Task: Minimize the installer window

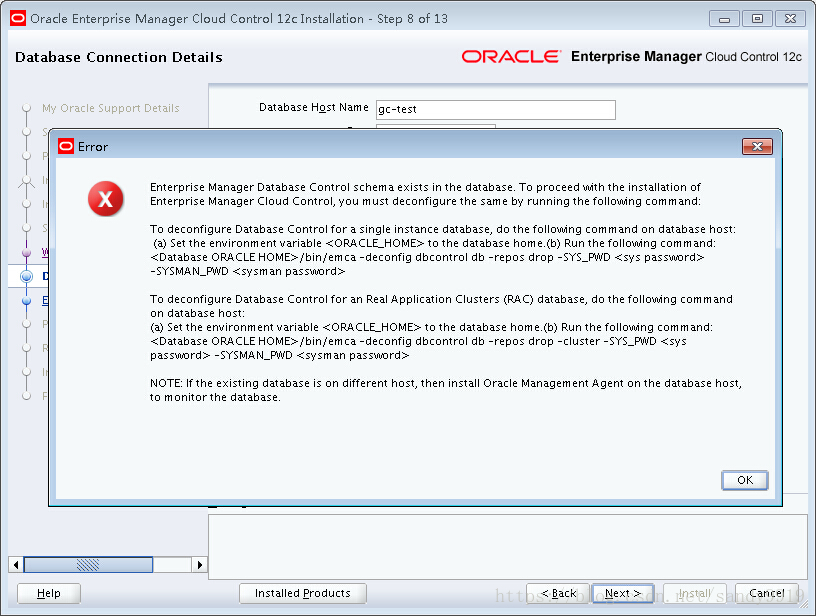Action: pos(724,19)
